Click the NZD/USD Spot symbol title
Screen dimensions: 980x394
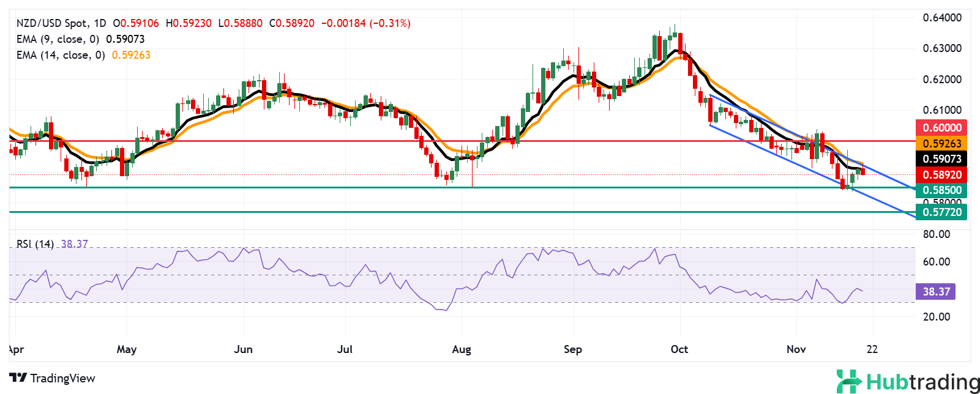click(x=51, y=23)
